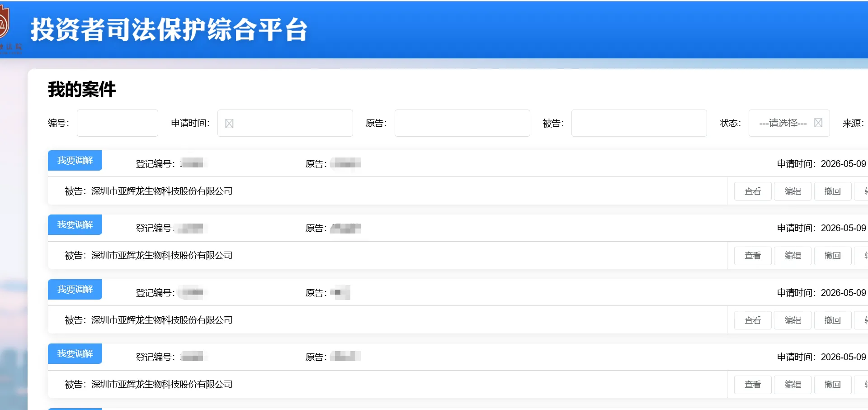Click second case's 被告 深圳市亚辉龙生物科技股份有限公司 text
The image size is (868, 410).
[x=149, y=256]
